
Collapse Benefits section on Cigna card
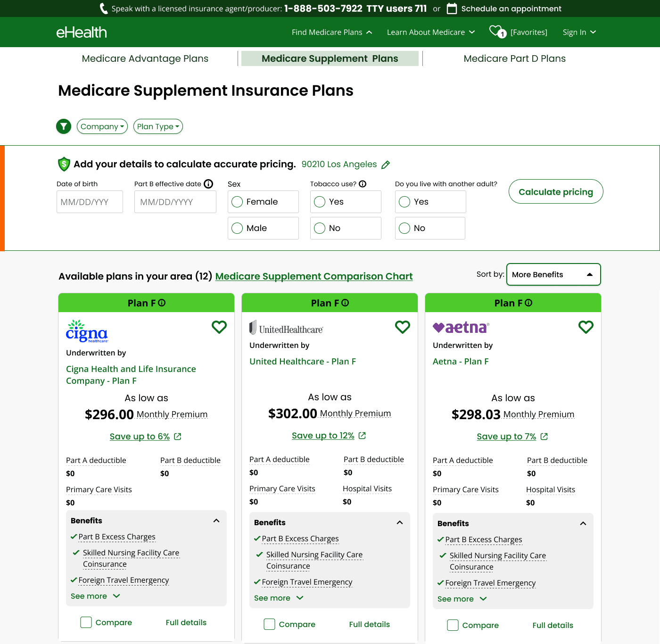coord(216,520)
